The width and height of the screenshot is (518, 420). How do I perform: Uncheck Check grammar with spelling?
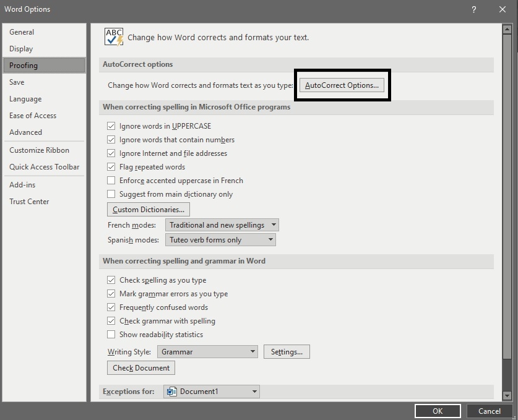(111, 320)
